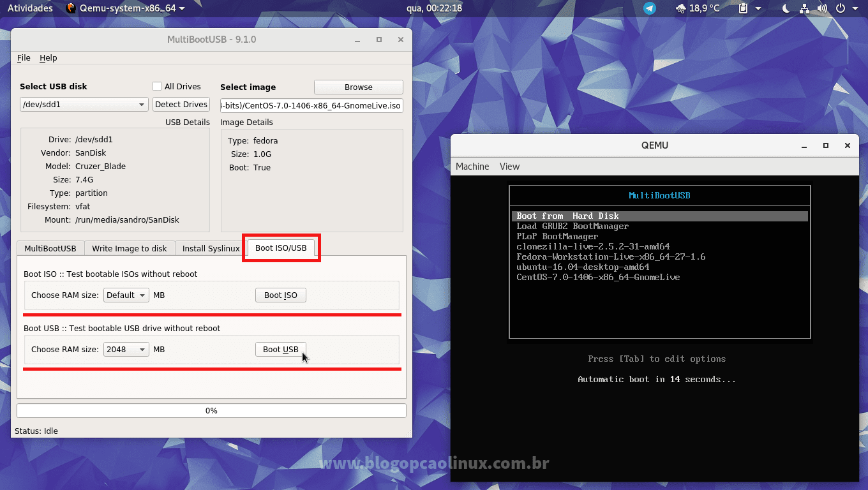Click the ISO image path field
This screenshot has height=490, width=868.
pyautogui.click(x=311, y=105)
